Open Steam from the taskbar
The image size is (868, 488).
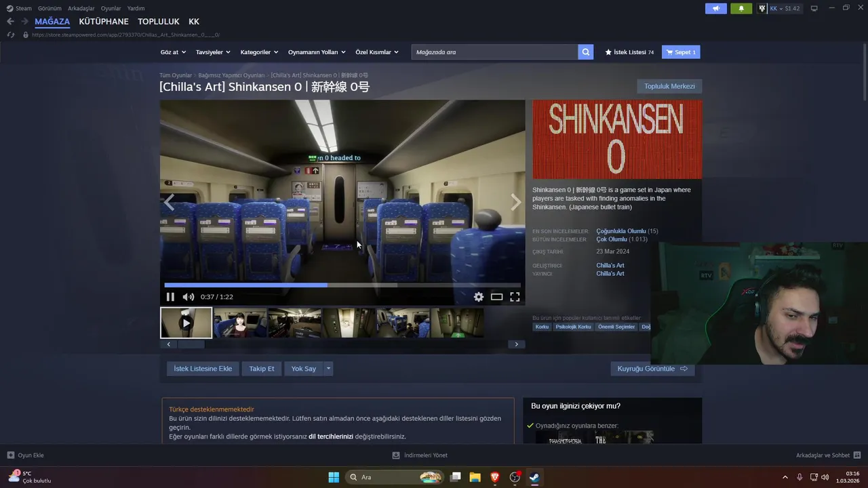tap(535, 477)
